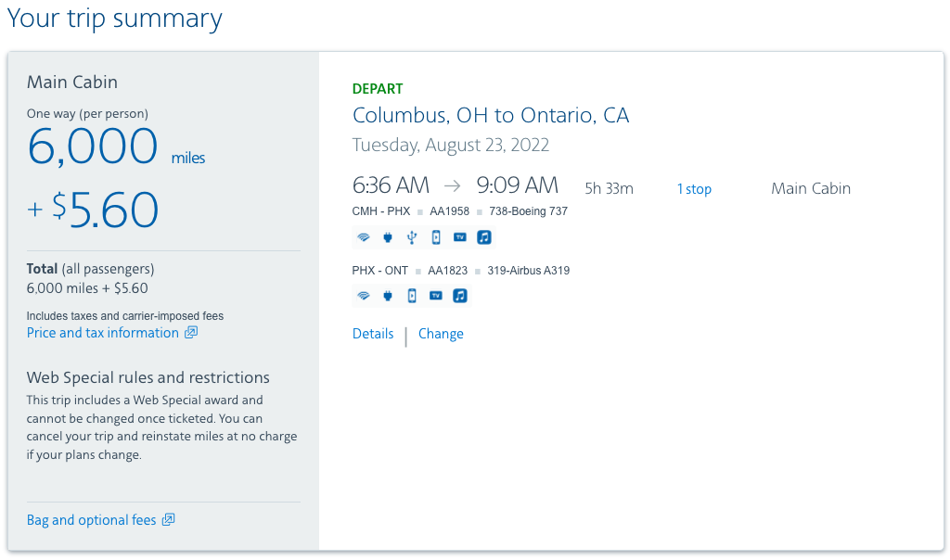
Task: View flight Details
Action: [x=373, y=334]
